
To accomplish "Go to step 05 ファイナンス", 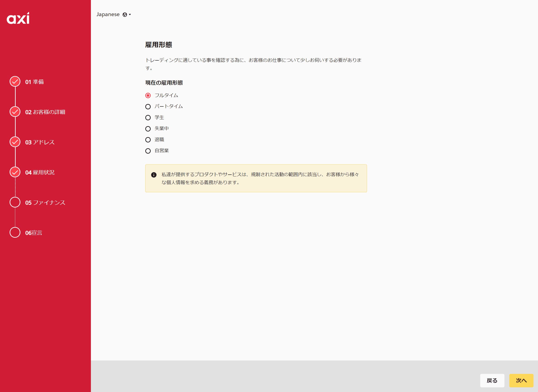I will pos(45,203).
